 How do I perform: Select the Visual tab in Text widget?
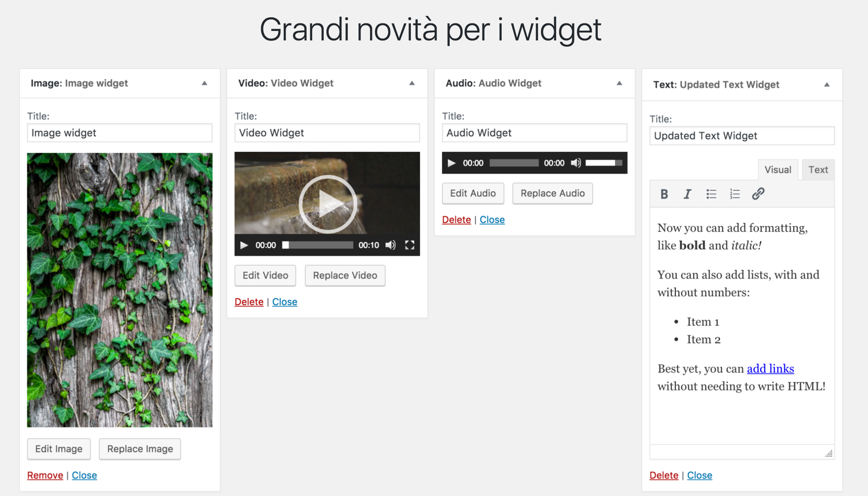coord(777,170)
